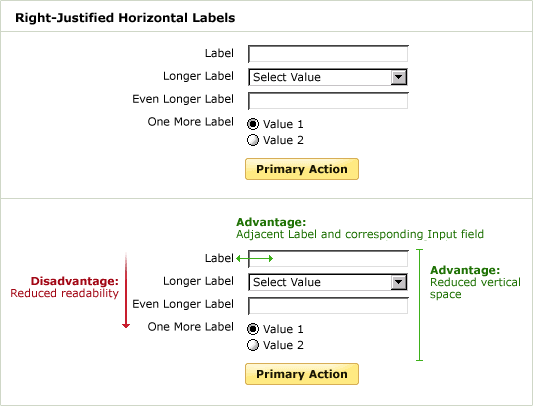Image resolution: width=533 pixels, height=406 pixels.
Task: Click the dropdown arrow in the unannotated form
Action: 399,77
